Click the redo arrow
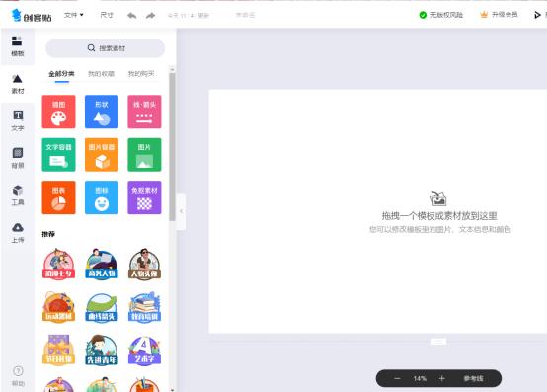The image size is (547, 392). 151,16
